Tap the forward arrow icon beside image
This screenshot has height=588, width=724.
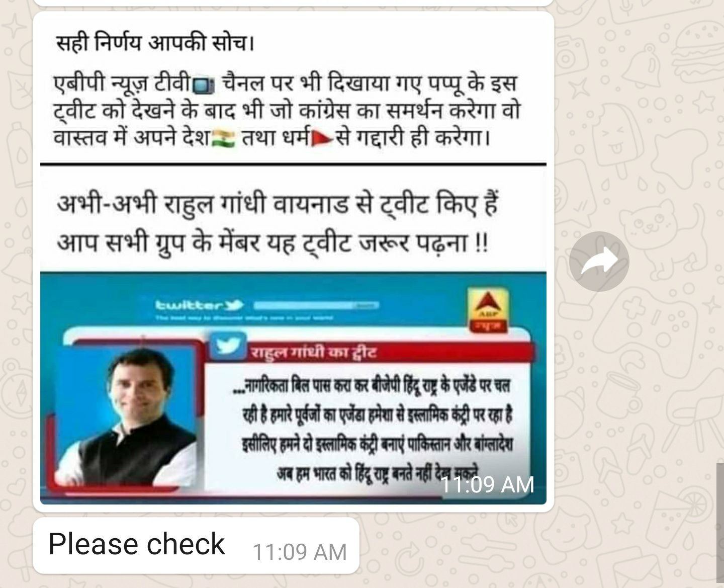599,261
